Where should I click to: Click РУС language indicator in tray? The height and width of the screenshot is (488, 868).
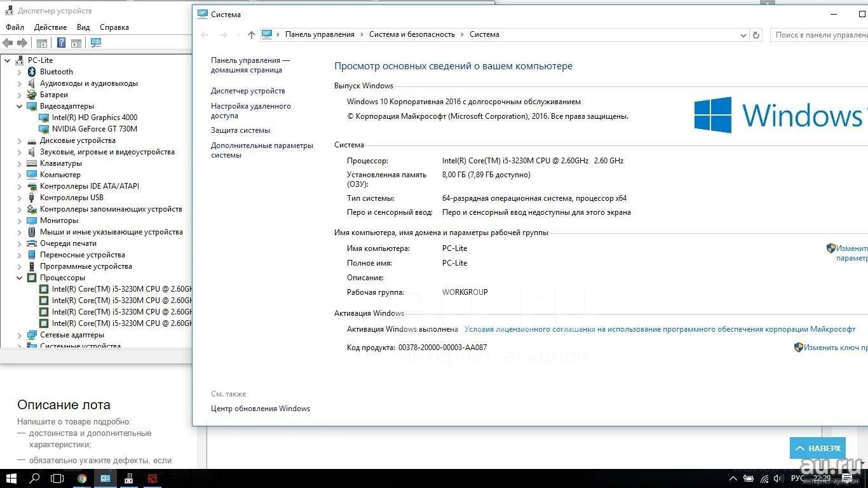(x=798, y=478)
